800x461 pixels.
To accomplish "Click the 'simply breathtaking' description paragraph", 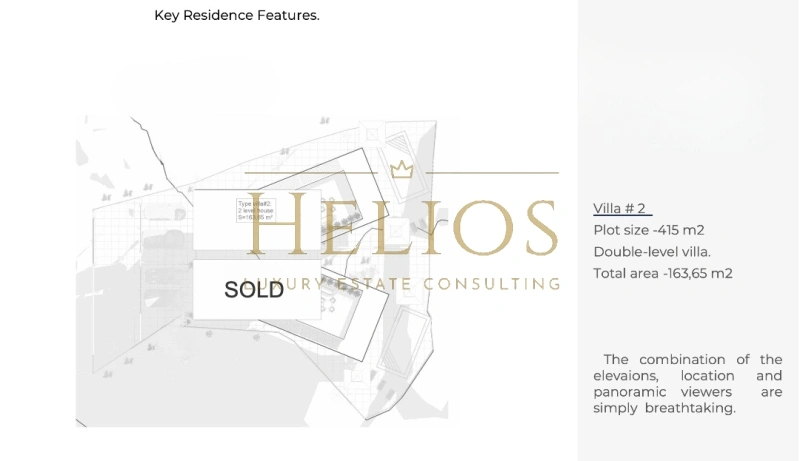I will [x=687, y=383].
